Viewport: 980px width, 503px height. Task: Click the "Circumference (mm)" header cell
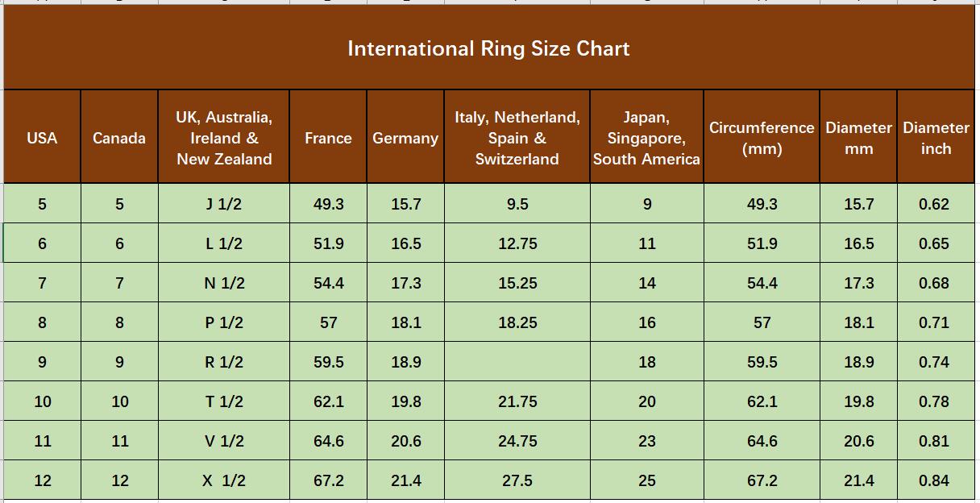762,138
